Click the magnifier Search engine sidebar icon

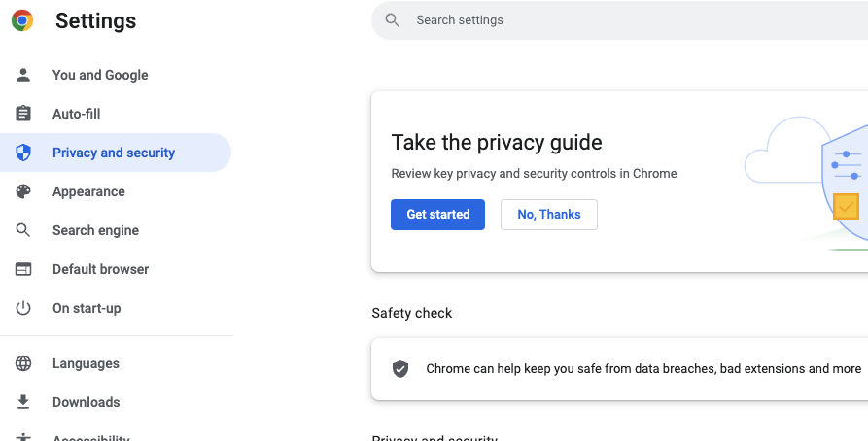pyautogui.click(x=23, y=230)
